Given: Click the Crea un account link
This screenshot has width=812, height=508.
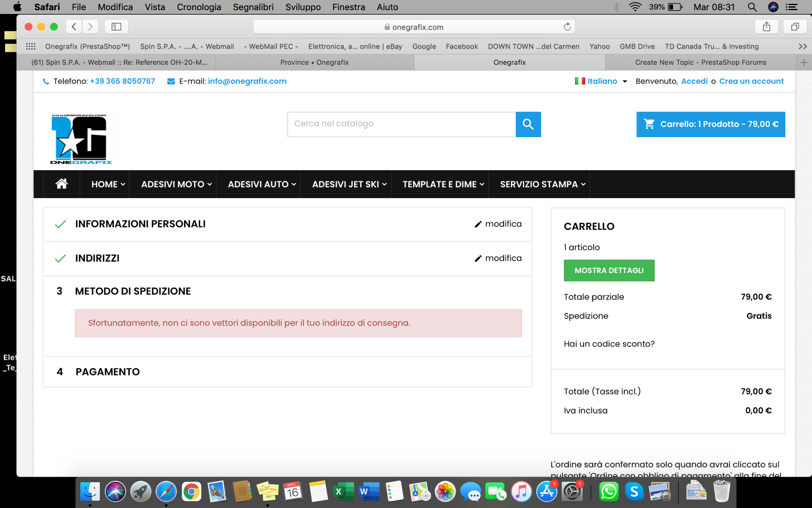Looking at the screenshot, I should pyautogui.click(x=751, y=81).
